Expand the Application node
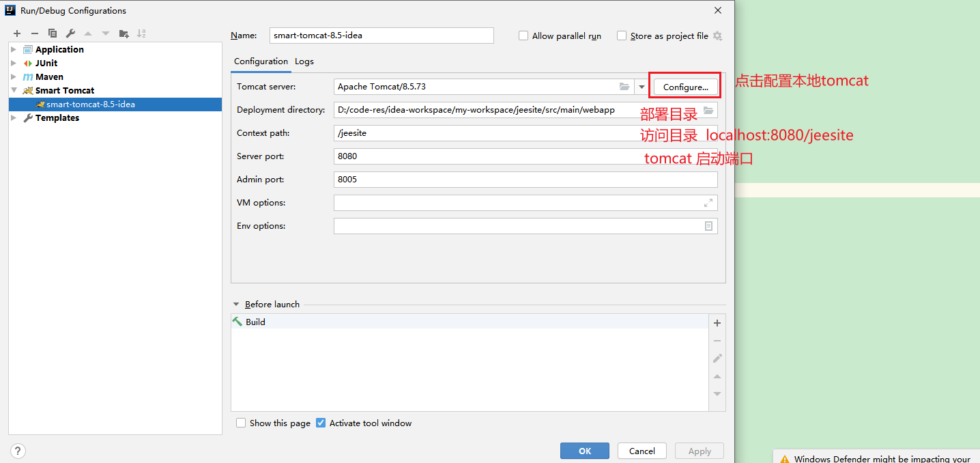The width and height of the screenshot is (980, 463). coord(14,49)
